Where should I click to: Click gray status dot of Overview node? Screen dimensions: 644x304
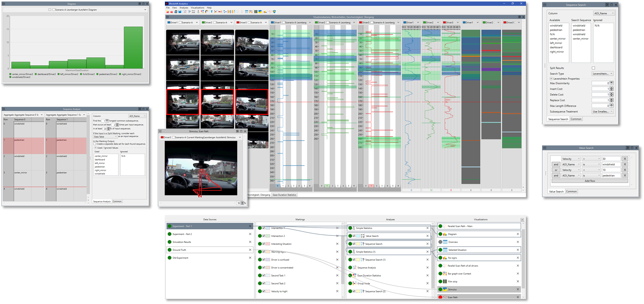440,242
